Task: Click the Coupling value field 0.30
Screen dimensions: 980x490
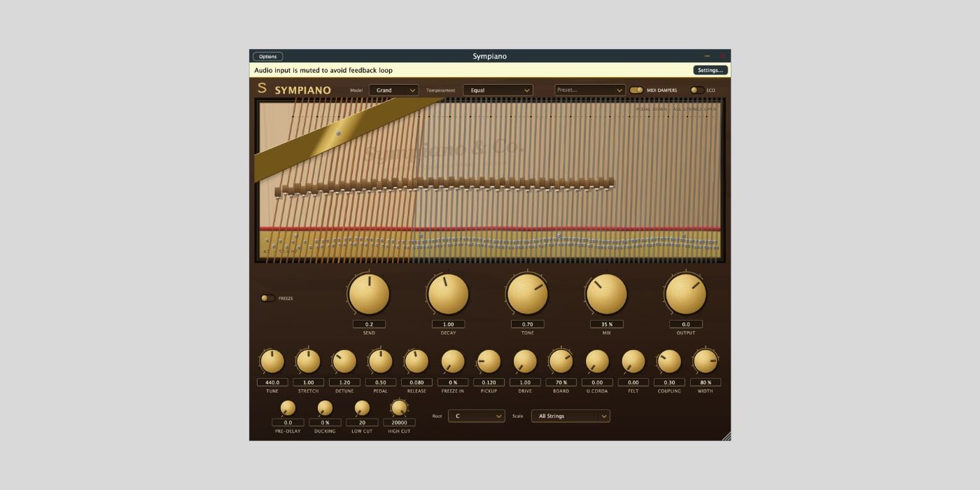Action: point(669,382)
